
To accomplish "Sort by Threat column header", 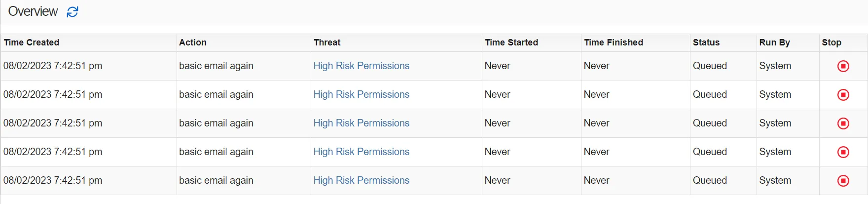I will (x=327, y=42).
